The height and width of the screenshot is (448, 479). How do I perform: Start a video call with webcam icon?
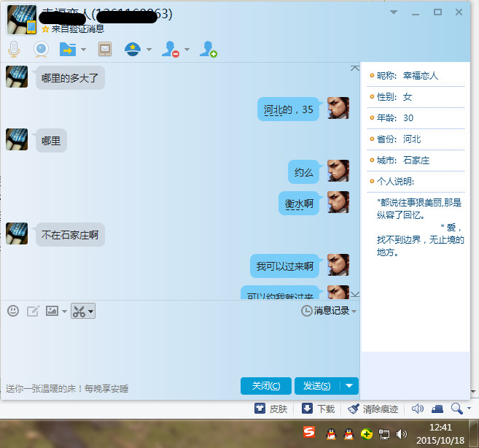pyautogui.click(x=41, y=49)
